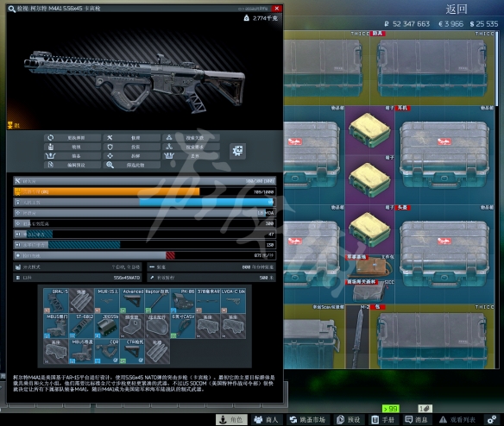The width and height of the screenshot is (504, 426).
Task: Click the linked search button with triangle nodes
Action: click(x=191, y=138)
